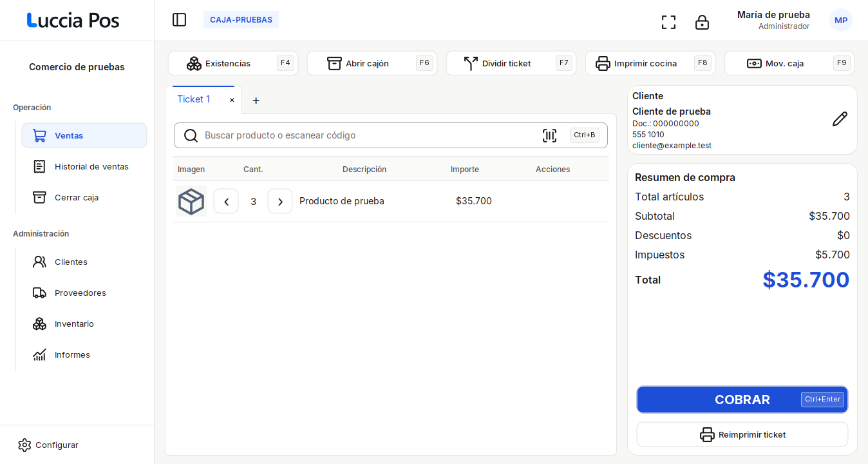Image resolution: width=868 pixels, height=464 pixels.
Task: Select Dividir ticket button
Action: tap(511, 63)
